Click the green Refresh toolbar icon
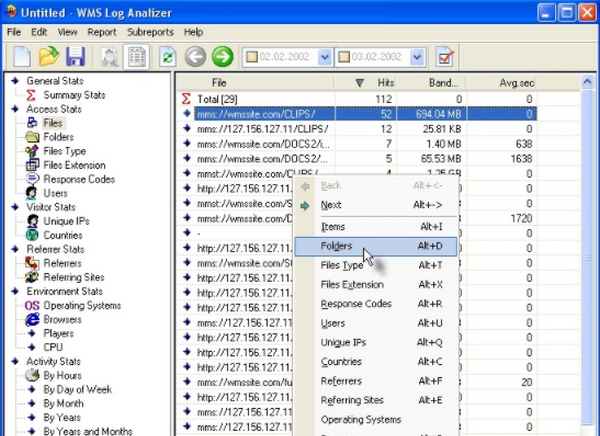600x436 pixels. [168, 57]
